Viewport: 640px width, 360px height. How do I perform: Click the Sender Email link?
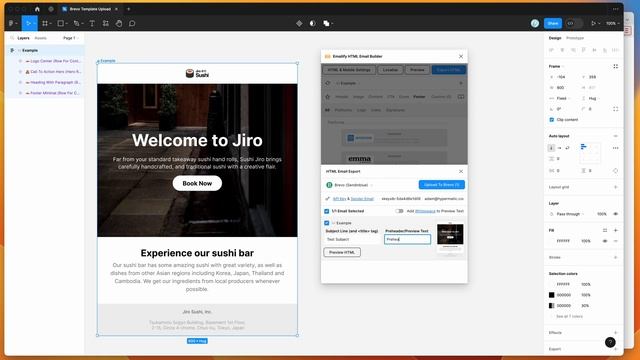tap(362, 199)
